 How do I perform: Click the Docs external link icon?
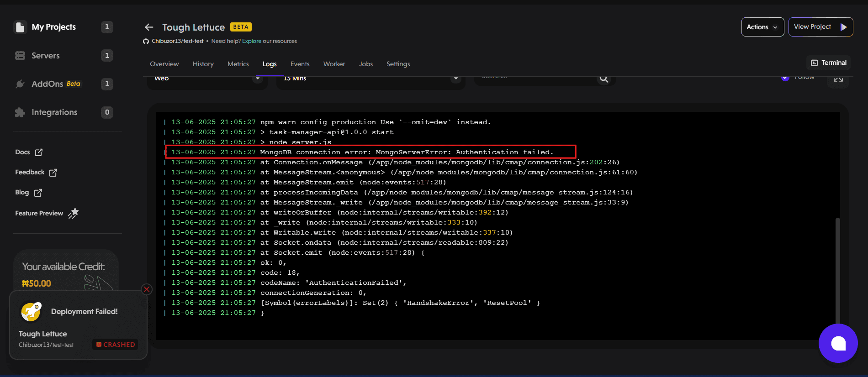39,152
